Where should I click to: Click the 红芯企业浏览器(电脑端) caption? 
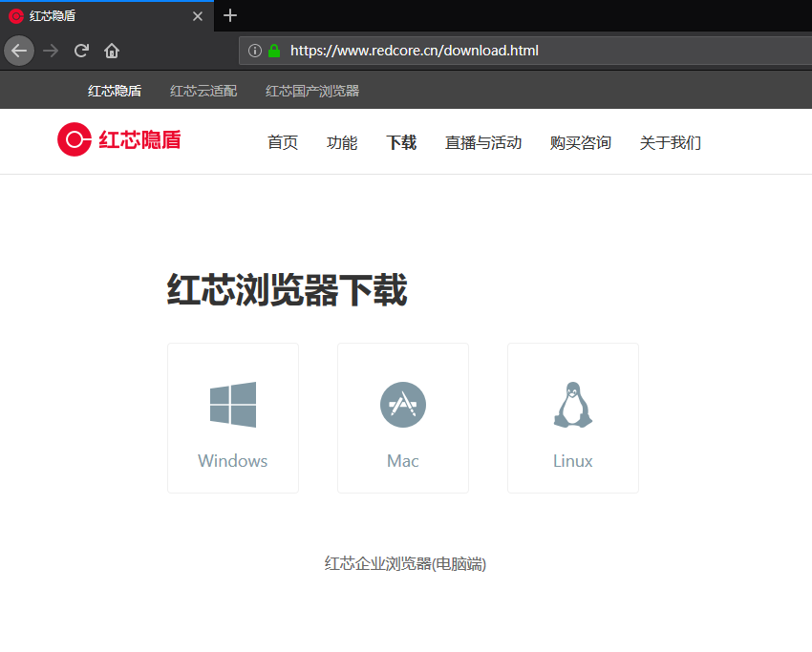point(405,563)
